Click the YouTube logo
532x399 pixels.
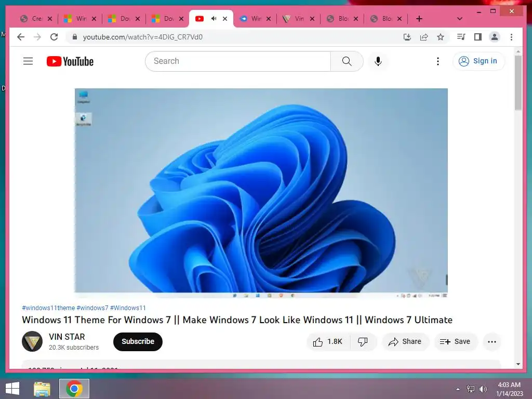pyautogui.click(x=70, y=61)
